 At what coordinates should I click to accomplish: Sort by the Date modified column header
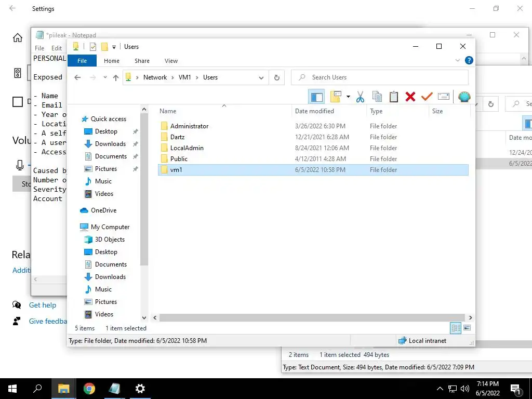click(328, 111)
